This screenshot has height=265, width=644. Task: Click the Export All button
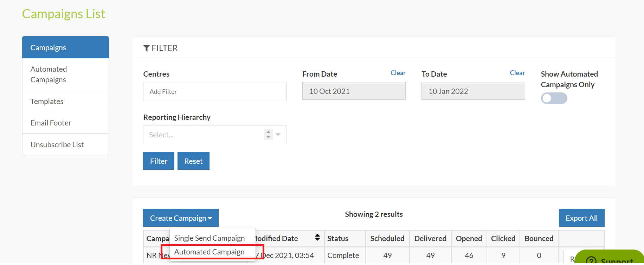pos(581,218)
